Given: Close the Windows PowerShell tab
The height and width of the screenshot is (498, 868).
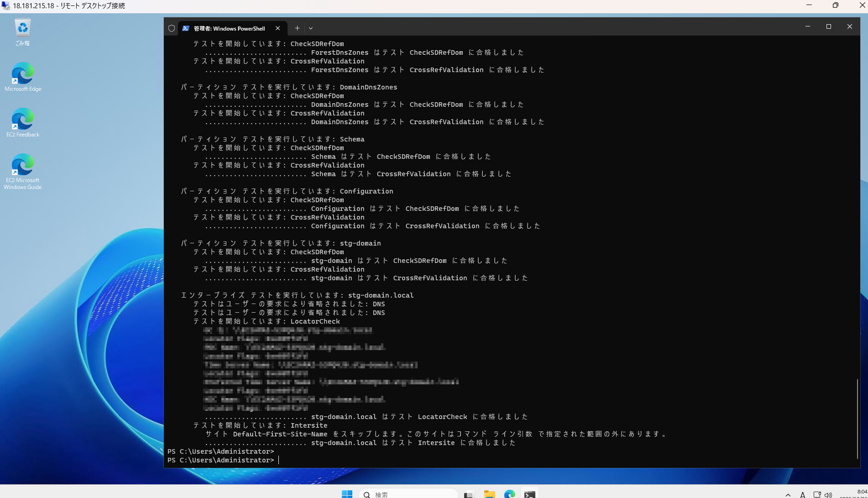Looking at the screenshot, I should click(x=278, y=28).
